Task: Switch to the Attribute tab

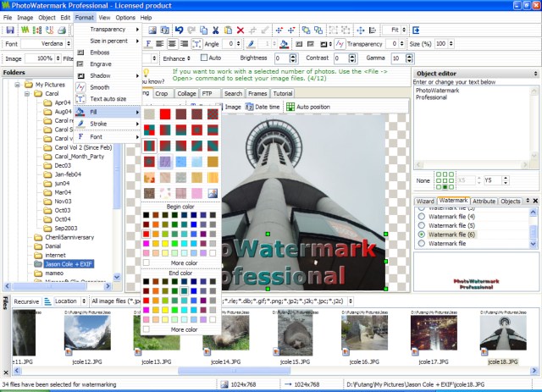Action: (484, 201)
